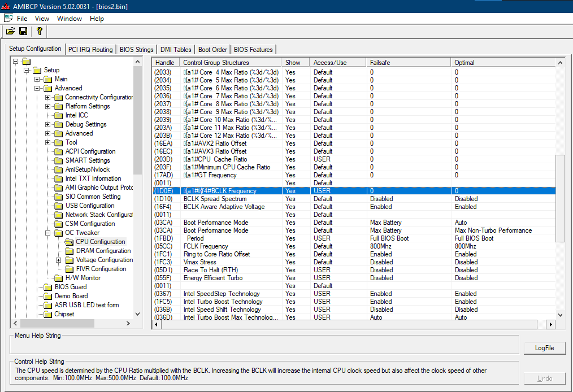Select the Intel TXT Information folder icon
Screen dimensions: 573x392
click(x=58, y=178)
